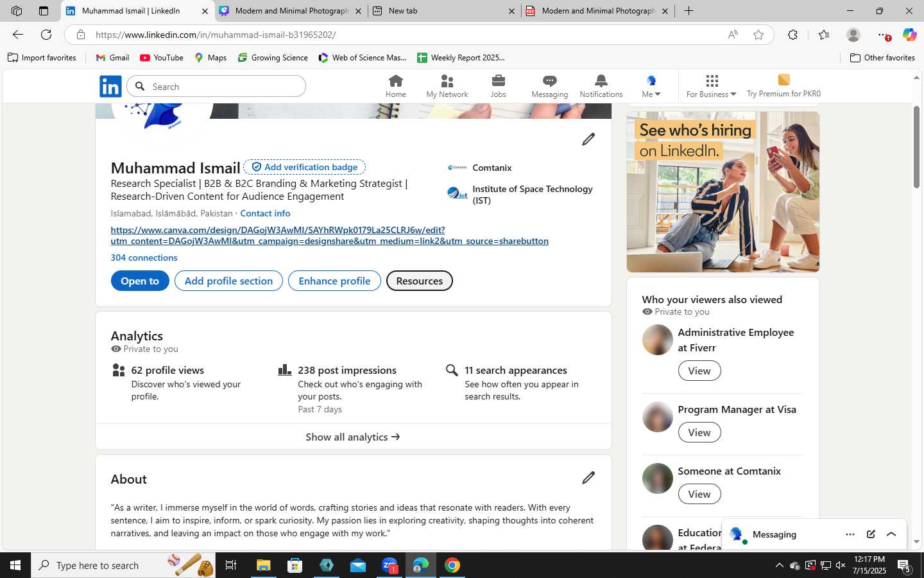Open the Copilot sidebar icon
Image resolution: width=924 pixels, height=578 pixels.
click(909, 35)
